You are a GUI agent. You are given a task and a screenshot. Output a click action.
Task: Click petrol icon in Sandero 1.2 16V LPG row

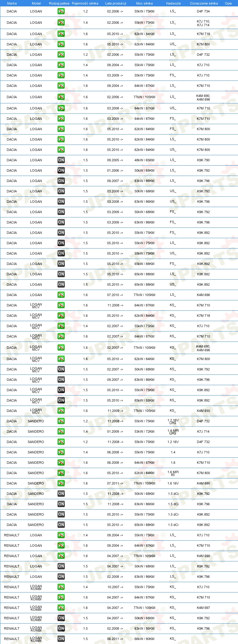click(x=61, y=421)
